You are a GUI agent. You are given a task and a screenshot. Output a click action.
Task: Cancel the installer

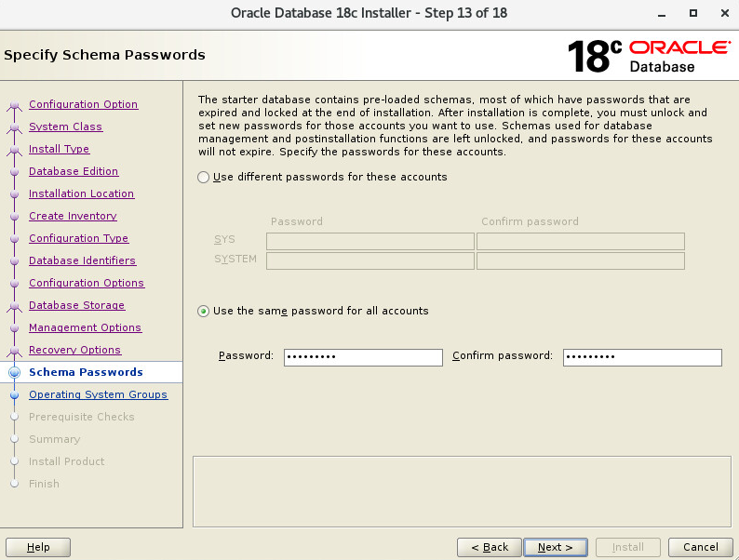pyautogui.click(x=700, y=547)
